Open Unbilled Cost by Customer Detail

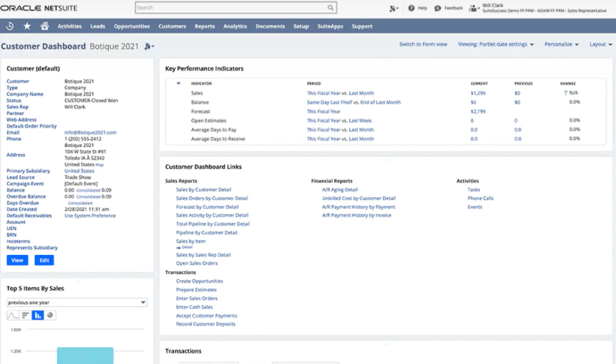(359, 198)
